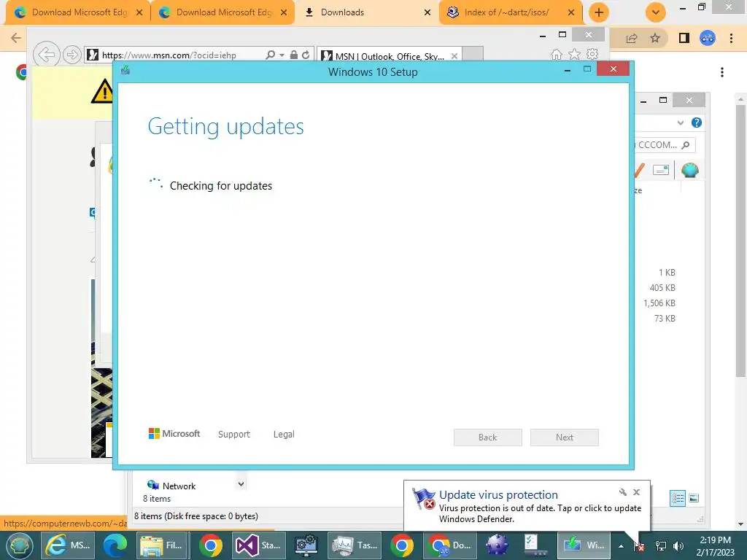Refresh the page in Internet Explorer
The image size is (747, 560).
[306, 55]
